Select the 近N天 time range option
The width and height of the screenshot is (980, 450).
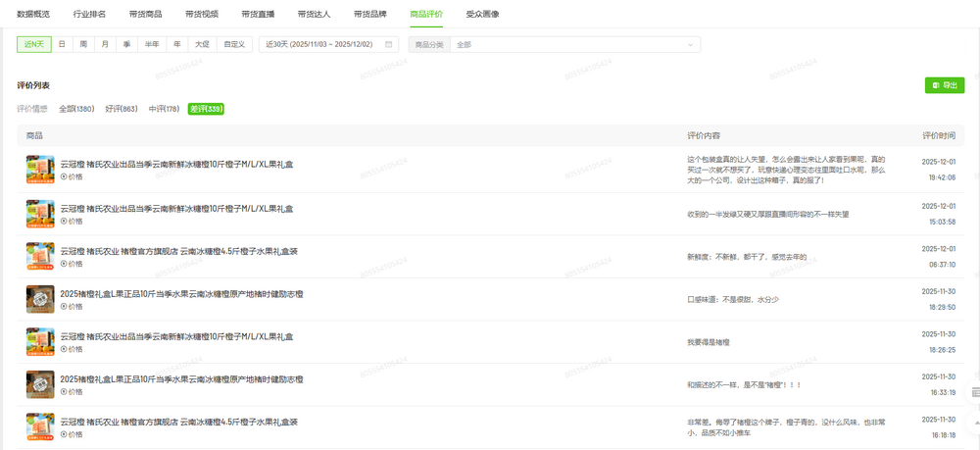[34, 44]
